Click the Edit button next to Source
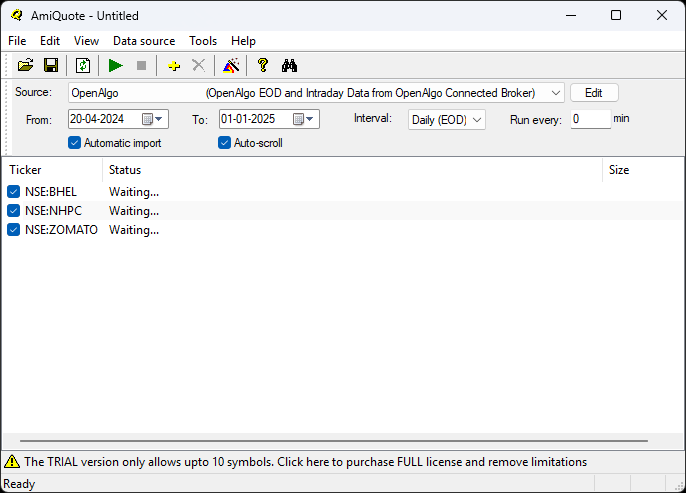The height and width of the screenshot is (493, 686). tap(594, 93)
